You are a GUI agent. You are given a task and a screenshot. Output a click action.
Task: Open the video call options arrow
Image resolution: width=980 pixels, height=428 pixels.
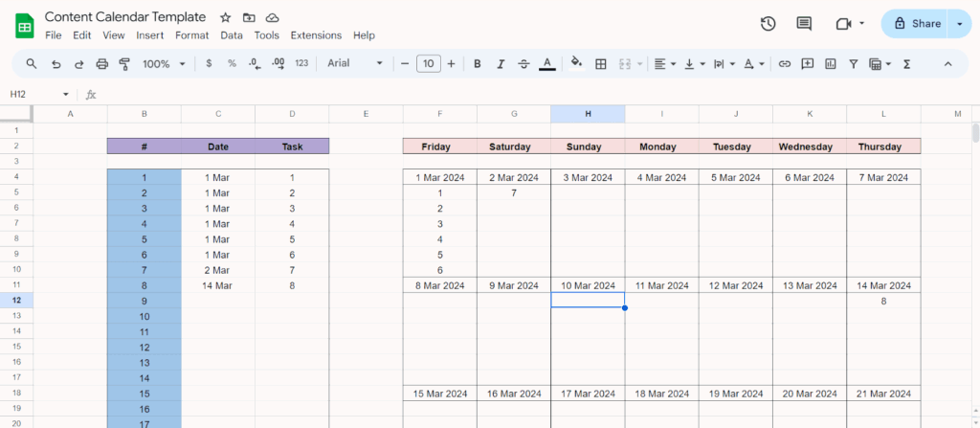coord(862,24)
